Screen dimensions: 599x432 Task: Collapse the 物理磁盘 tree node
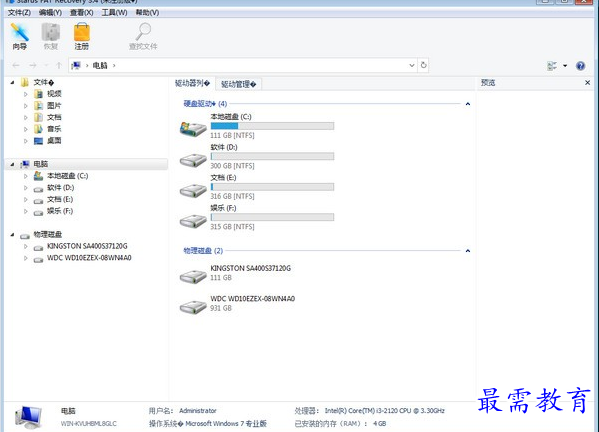click(x=12, y=235)
